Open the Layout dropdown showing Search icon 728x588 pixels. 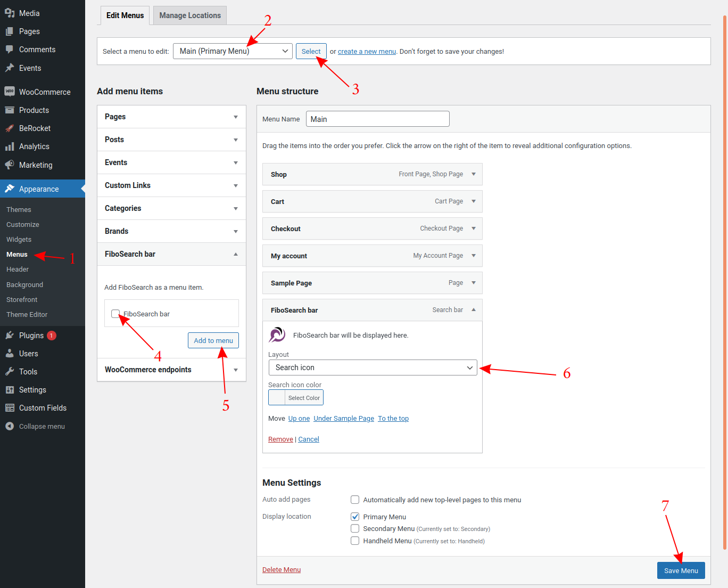tap(373, 367)
